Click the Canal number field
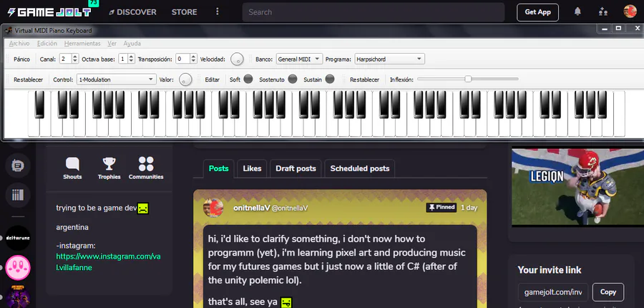Image resolution: width=644 pixels, height=308 pixels. pos(65,59)
